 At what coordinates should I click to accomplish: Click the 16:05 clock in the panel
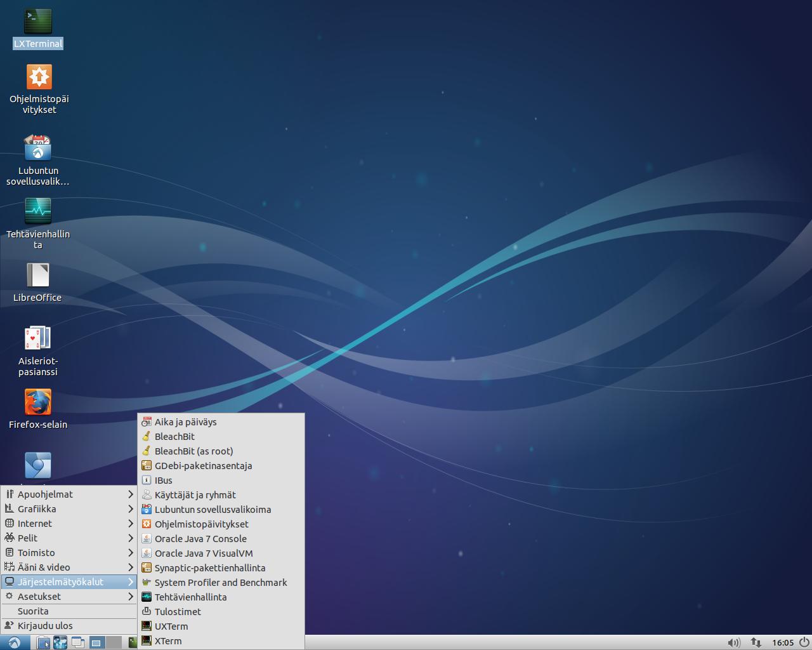tap(783, 642)
